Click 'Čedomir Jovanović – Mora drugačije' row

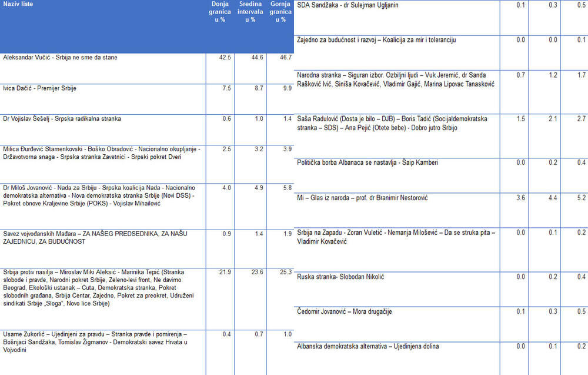pos(345,311)
